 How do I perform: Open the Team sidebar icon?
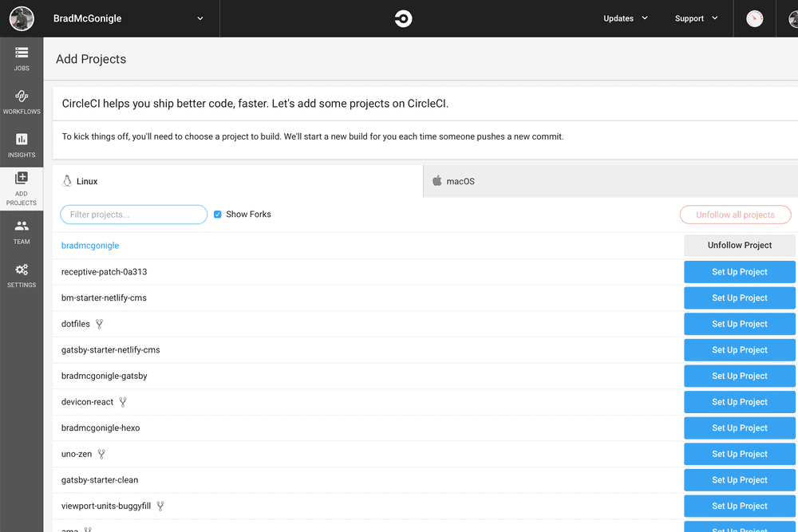point(22,225)
